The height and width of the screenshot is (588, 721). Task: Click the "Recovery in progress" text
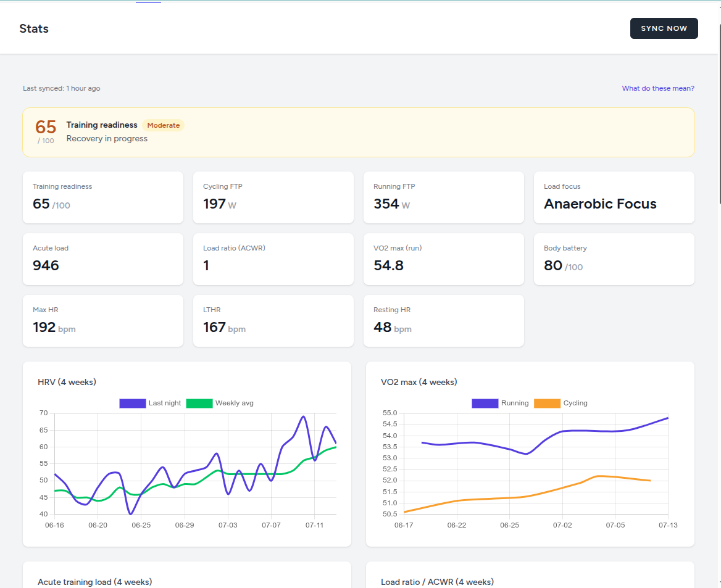tap(107, 138)
